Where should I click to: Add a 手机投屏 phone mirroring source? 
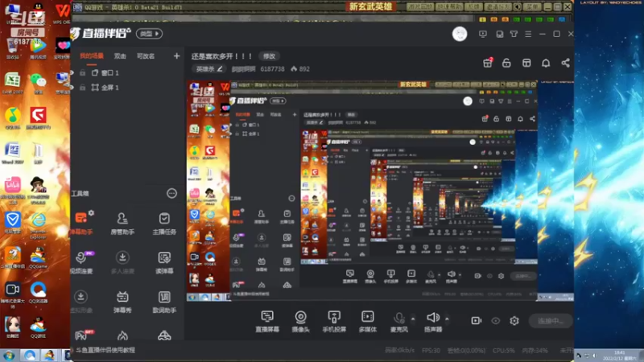coord(334,321)
